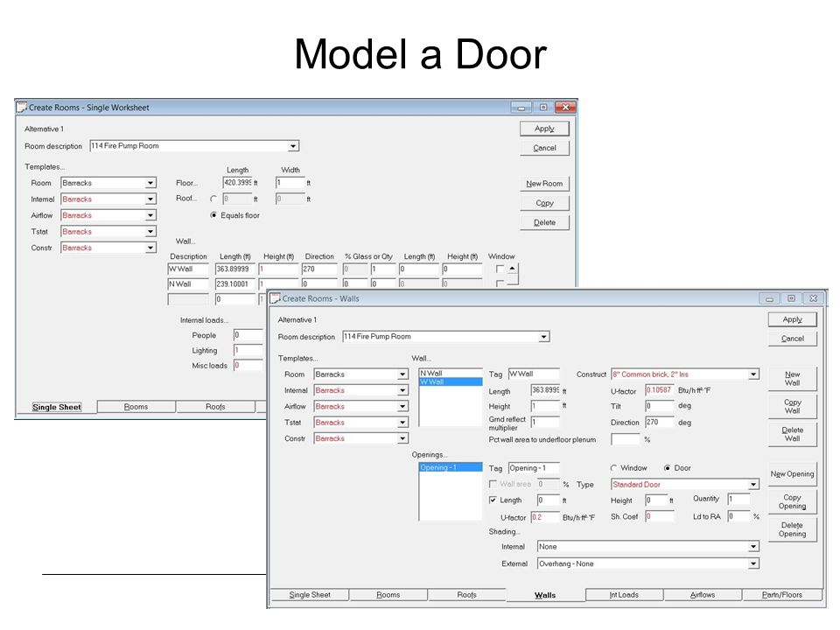Click the wall Direction field showing 270
The image size is (840, 630).
[659, 422]
